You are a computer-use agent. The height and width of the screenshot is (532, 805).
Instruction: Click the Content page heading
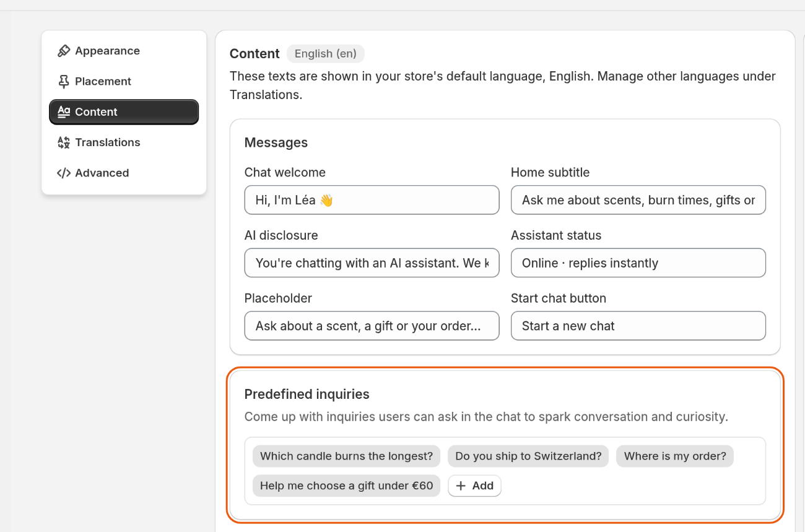pos(255,54)
